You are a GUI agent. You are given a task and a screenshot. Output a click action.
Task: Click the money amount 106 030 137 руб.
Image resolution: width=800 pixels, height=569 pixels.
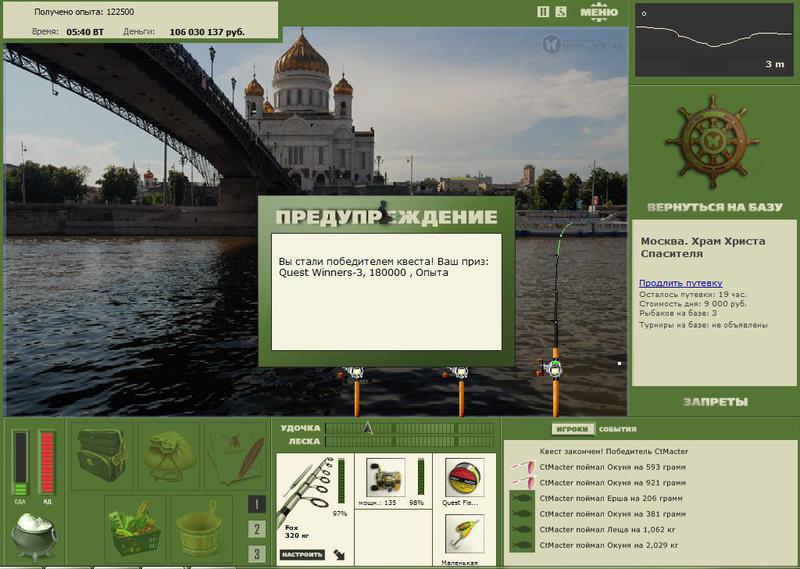[x=207, y=32]
